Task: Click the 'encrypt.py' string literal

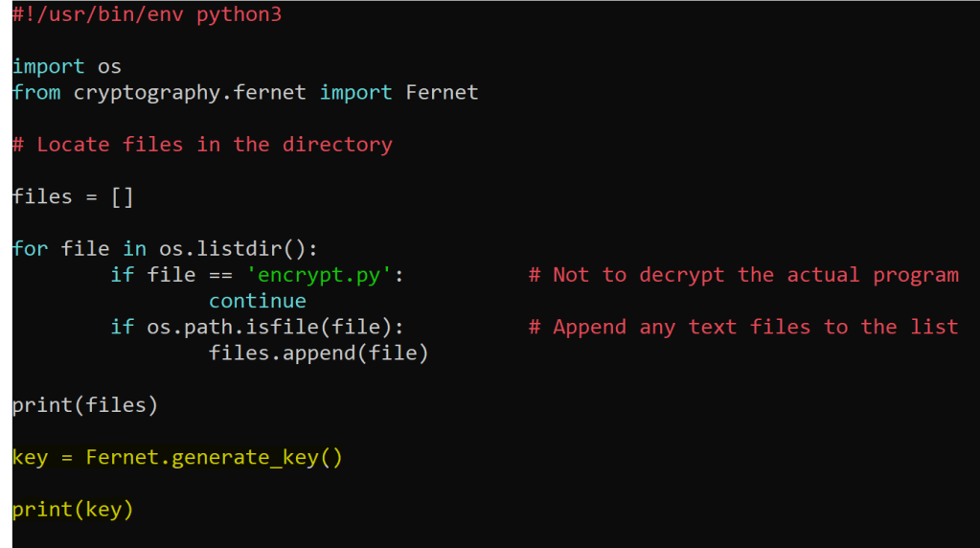Action: (x=320, y=275)
